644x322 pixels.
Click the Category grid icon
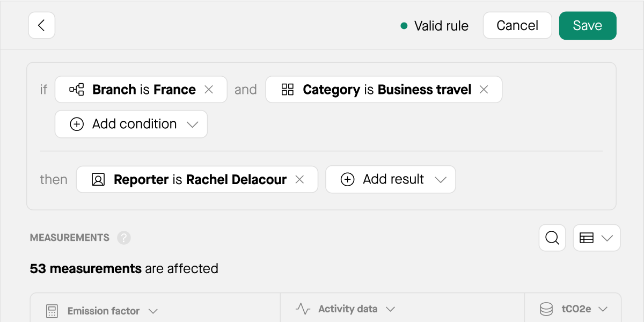tap(288, 90)
